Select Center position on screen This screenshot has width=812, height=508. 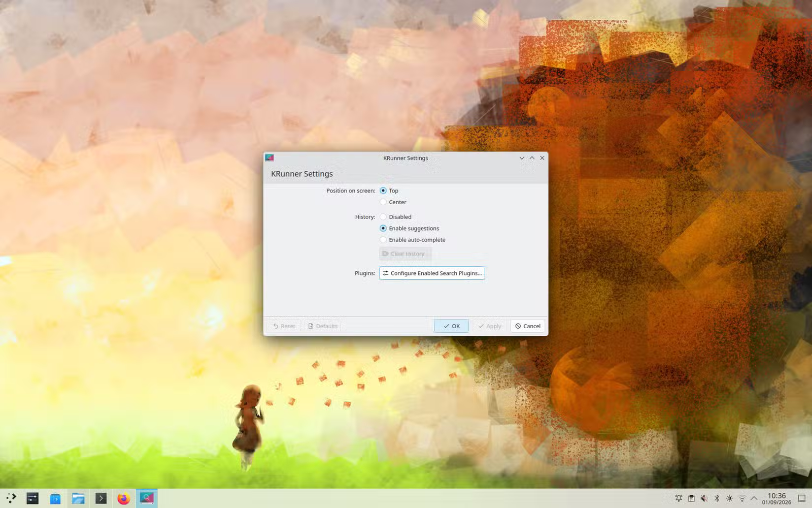point(393,202)
